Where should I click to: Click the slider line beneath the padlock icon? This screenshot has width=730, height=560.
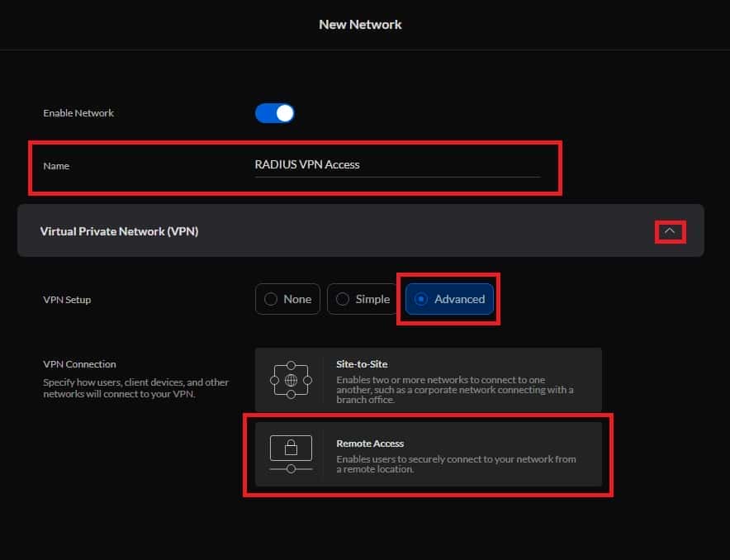coord(291,469)
